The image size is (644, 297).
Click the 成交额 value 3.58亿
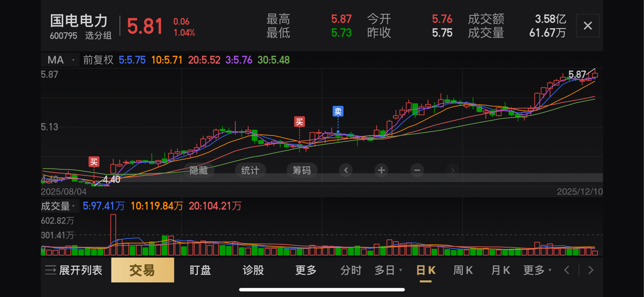[550, 19]
